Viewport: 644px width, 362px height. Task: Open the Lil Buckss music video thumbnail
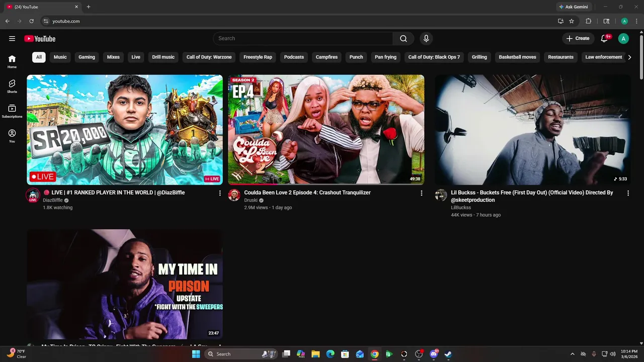pyautogui.click(x=532, y=130)
